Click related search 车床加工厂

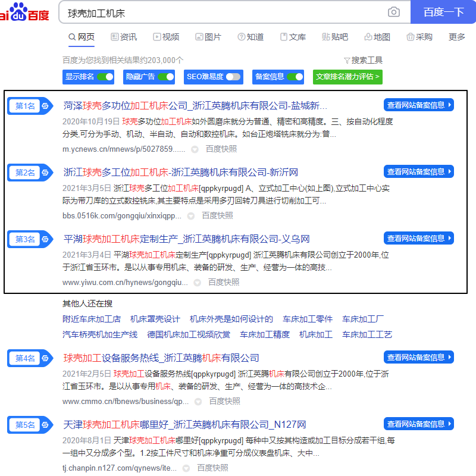coord(363,319)
